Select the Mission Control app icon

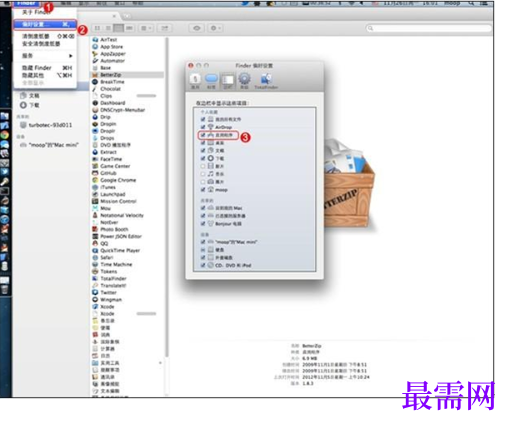[x=95, y=201]
